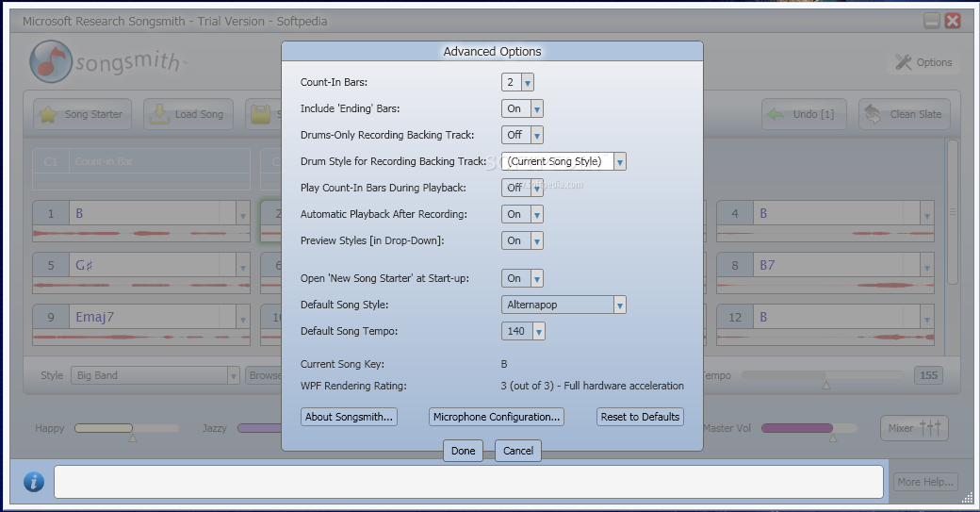Open Play Count-In Bars During Playback dropdown

point(537,189)
